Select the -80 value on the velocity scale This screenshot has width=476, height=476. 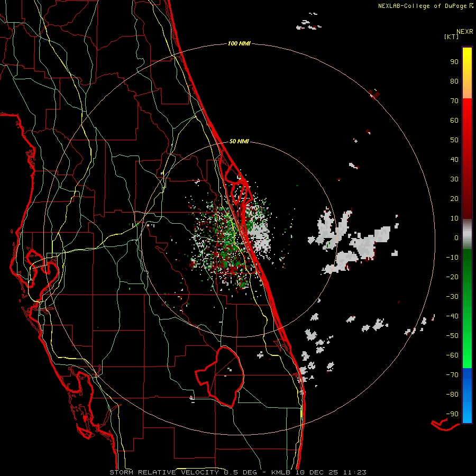pos(452,395)
